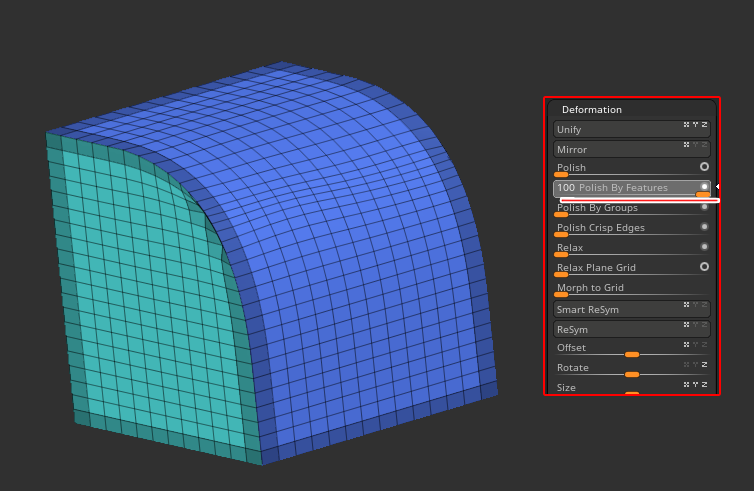Toggle the XYZ axis selector on Offset
Screen dimensions: 754x491
[x=695, y=344]
